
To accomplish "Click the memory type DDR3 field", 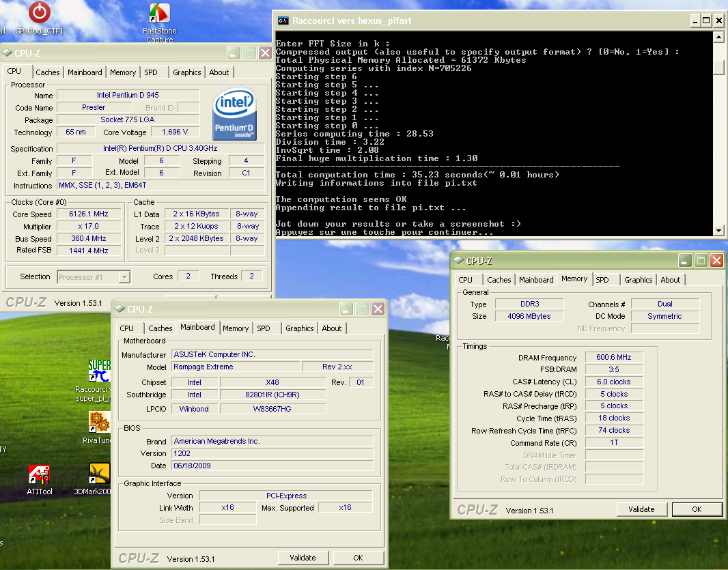I will 529,304.
